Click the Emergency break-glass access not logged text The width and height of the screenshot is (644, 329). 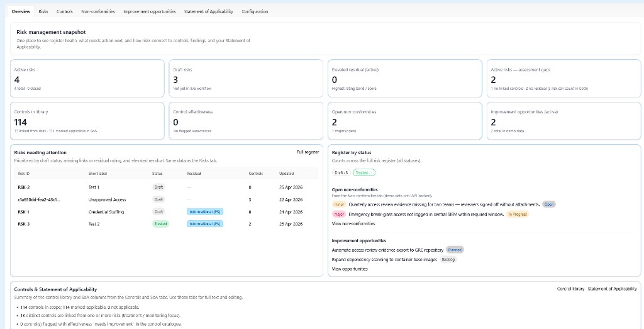[x=426, y=214]
